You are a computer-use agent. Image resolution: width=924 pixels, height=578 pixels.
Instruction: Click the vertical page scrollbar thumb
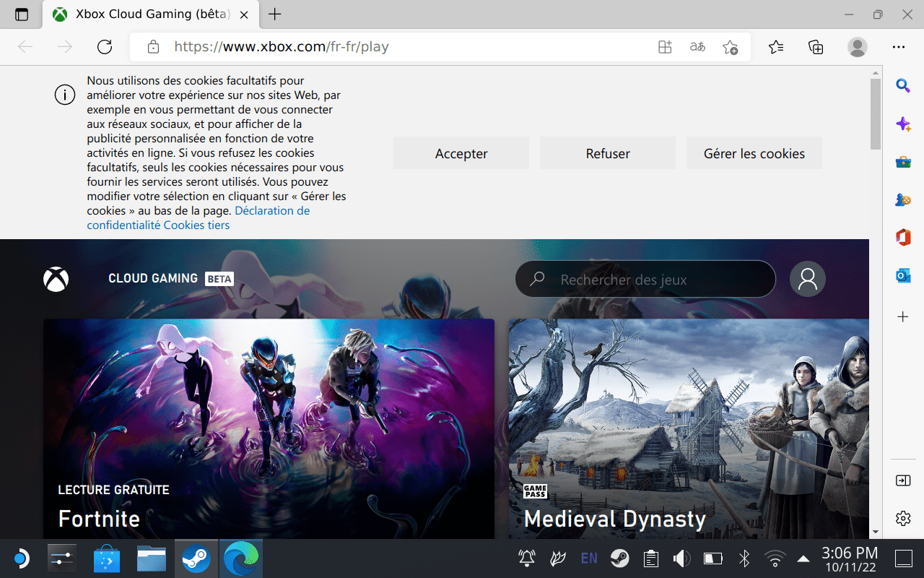pos(876,113)
